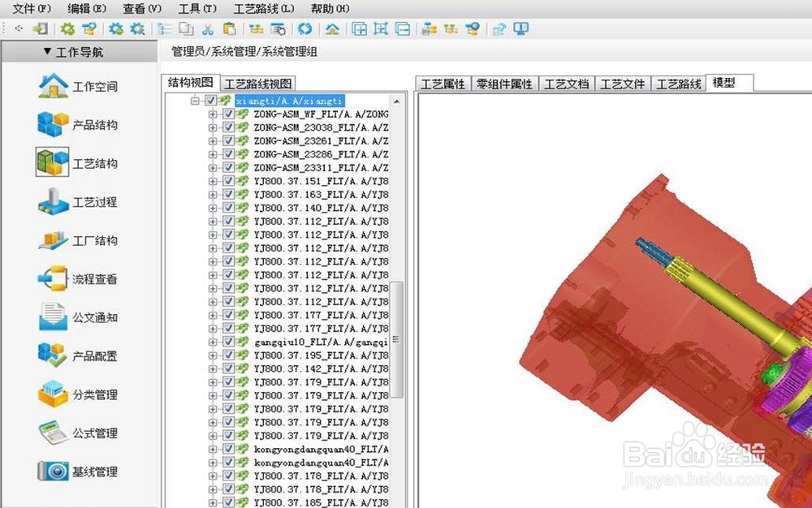The image size is (812, 508).
Task: Expand the gangqiu10_FLT tree node
Action: [212, 342]
